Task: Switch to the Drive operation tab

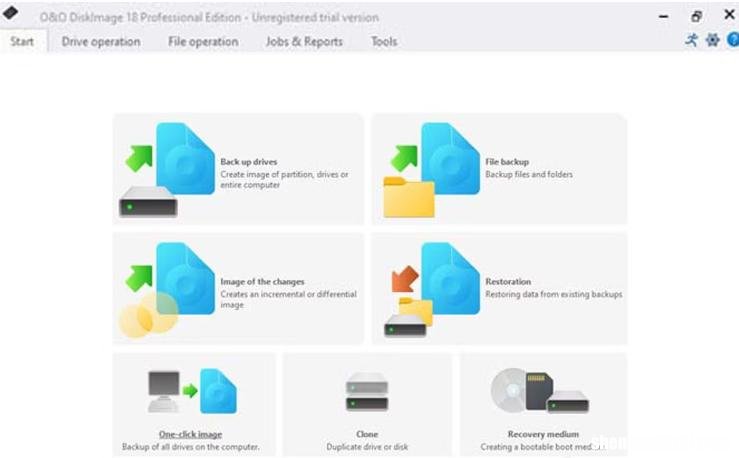Action: (101, 41)
